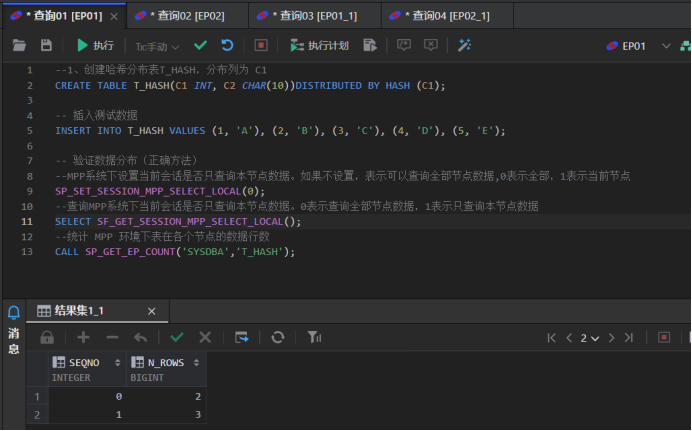Go to the previous result page
692x431 pixels.
point(569,338)
